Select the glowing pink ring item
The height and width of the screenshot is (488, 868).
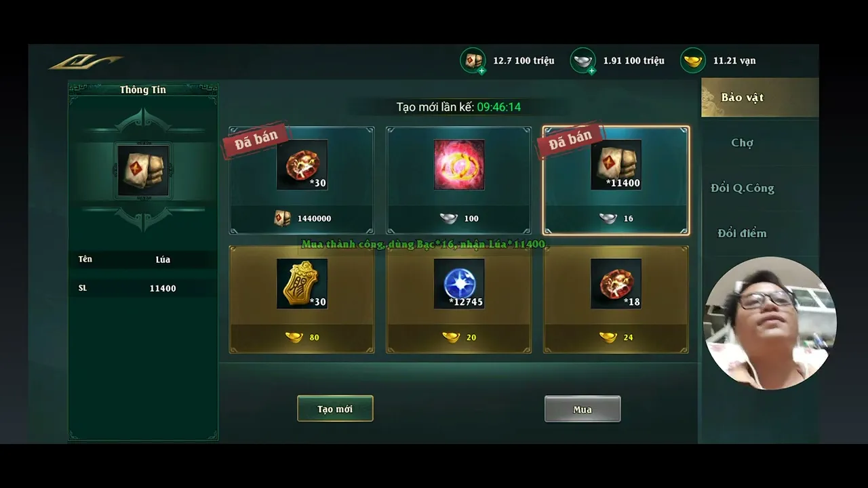(459, 165)
